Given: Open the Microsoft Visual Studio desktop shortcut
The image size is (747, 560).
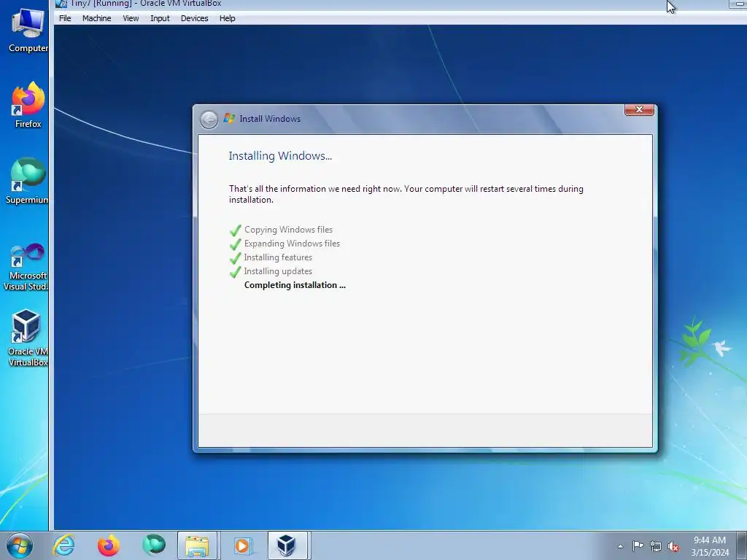Looking at the screenshot, I should point(27,267).
